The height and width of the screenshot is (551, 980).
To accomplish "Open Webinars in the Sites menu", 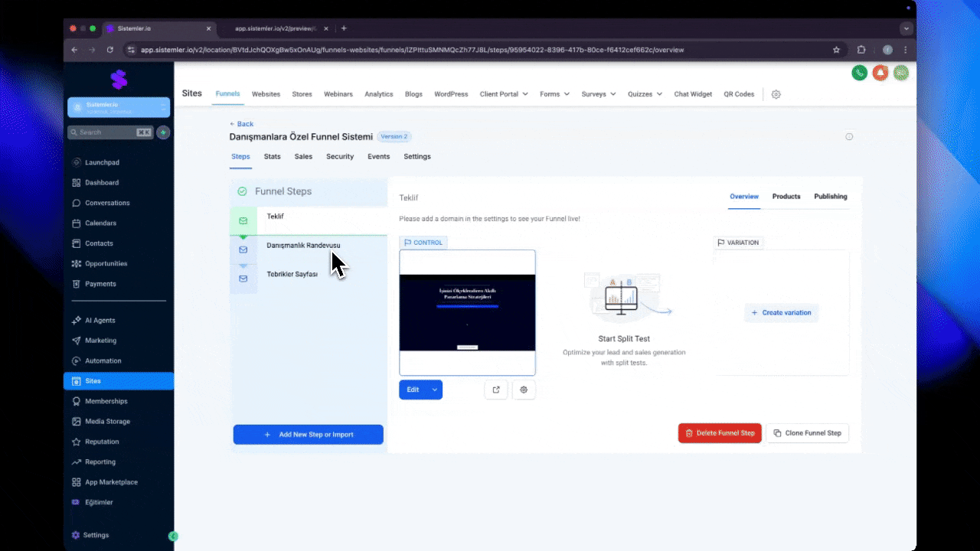I will [x=338, y=94].
